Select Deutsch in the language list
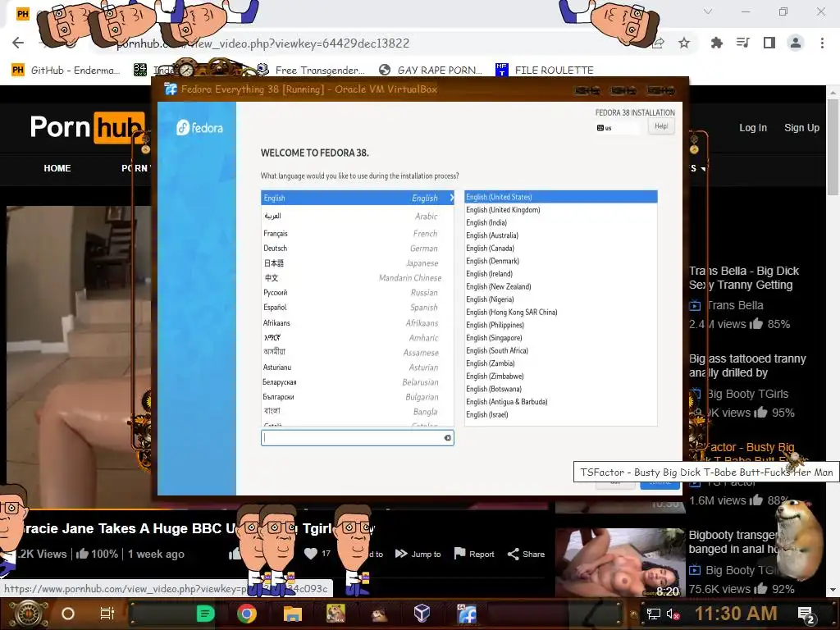 coord(358,249)
